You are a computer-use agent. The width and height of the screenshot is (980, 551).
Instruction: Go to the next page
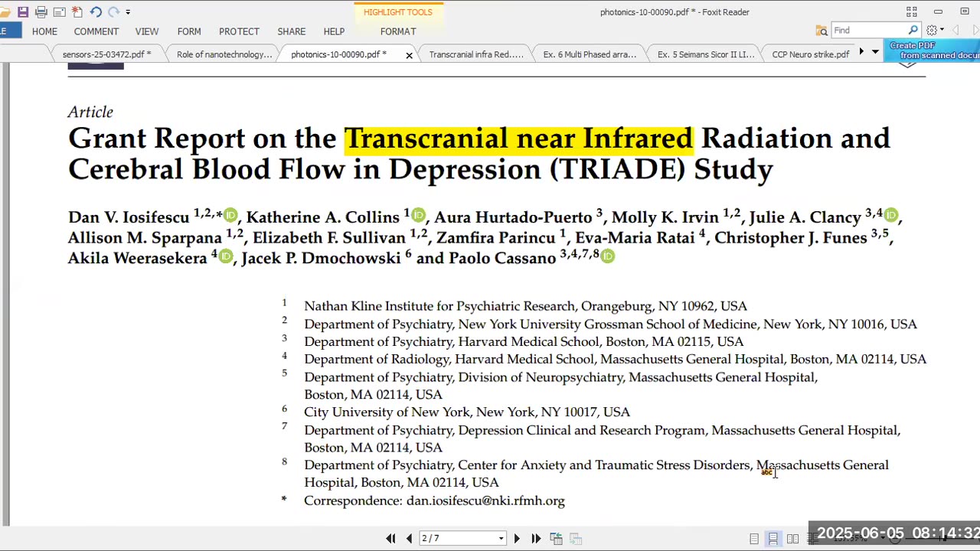517,539
